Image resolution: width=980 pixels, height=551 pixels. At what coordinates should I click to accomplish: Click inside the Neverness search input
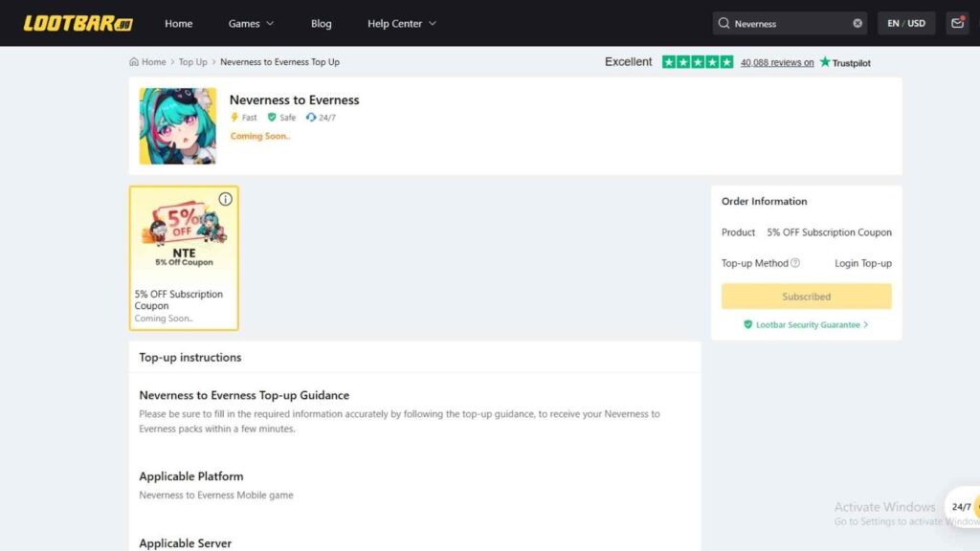785,23
